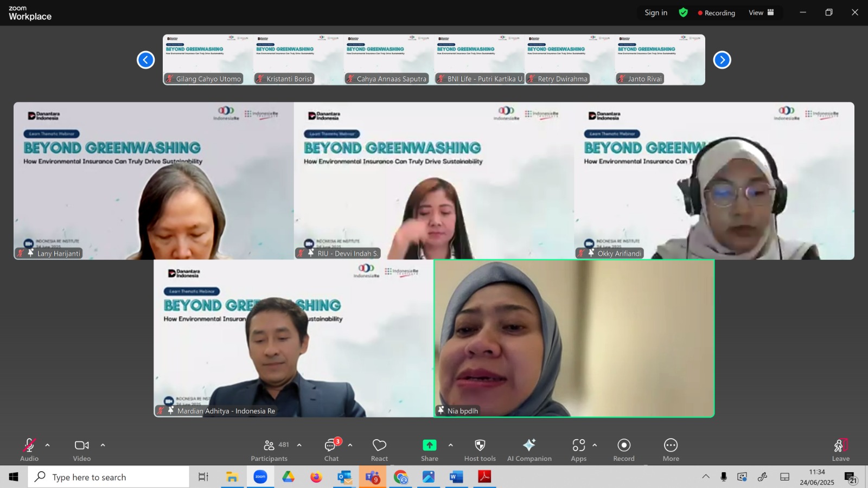Screen dimensions: 868x488
Task: Open the Chat panel
Action: pyautogui.click(x=331, y=450)
